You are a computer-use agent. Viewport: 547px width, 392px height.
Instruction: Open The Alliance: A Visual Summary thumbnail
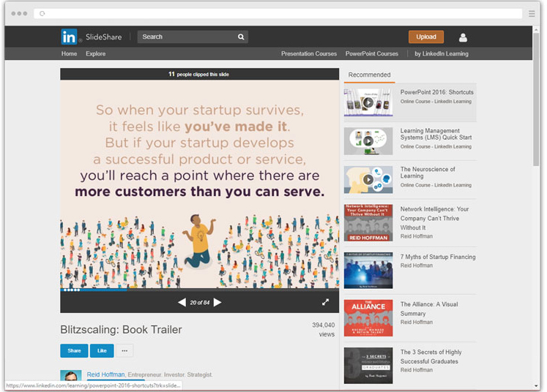click(368, 318)
